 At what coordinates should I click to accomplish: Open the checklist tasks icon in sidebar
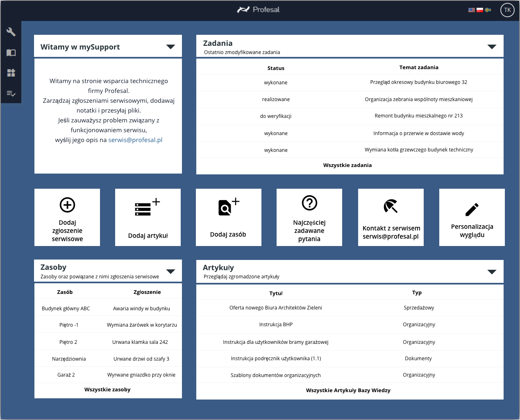click(x=11, y=94)
